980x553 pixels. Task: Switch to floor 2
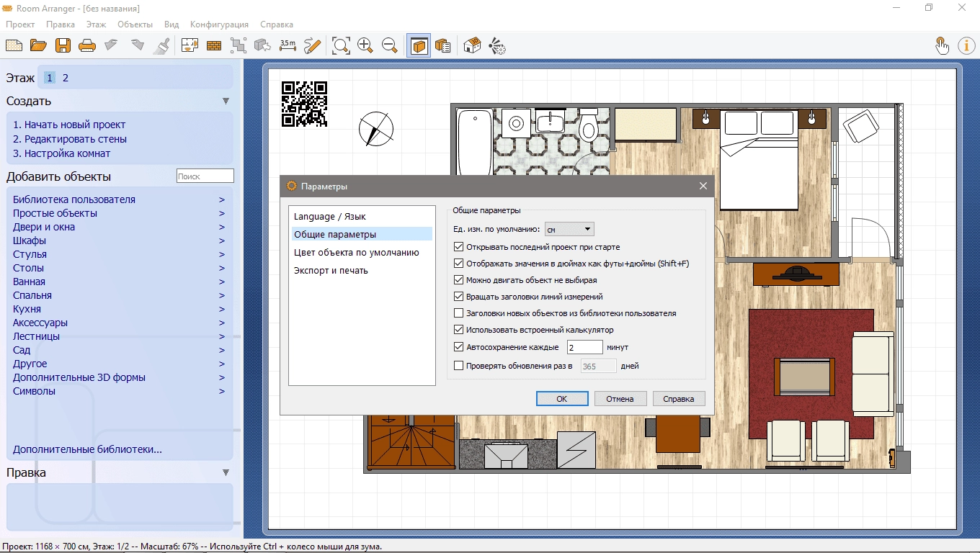pyautogui.click(x=66, y=78)
